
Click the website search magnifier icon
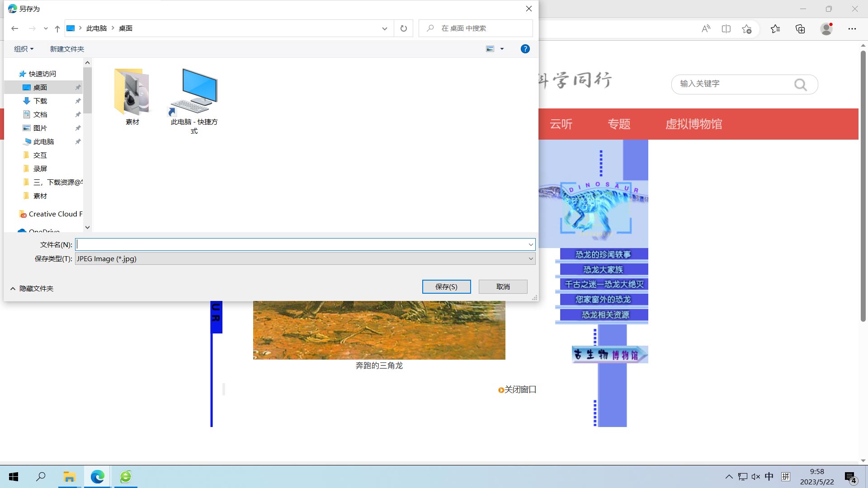coord(800,84)
